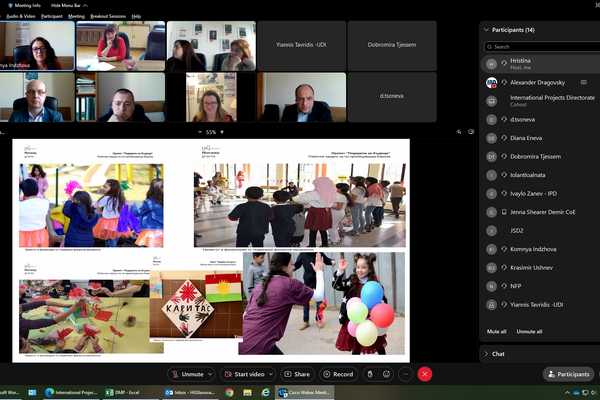
Task: Click Mute all button
Action: pyautogui.click(x=496, y=331)
